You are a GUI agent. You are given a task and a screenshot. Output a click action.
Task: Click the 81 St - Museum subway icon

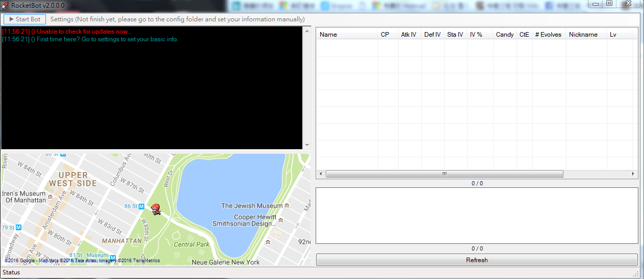pyautogui.click(x=113, y=257)
